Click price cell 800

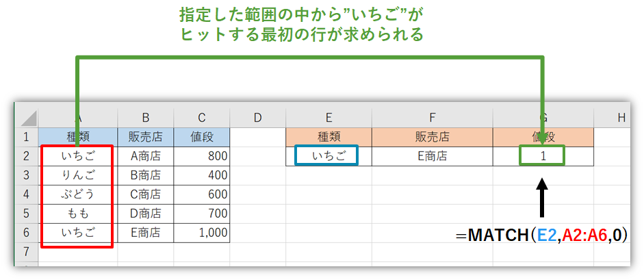(201, 156)
